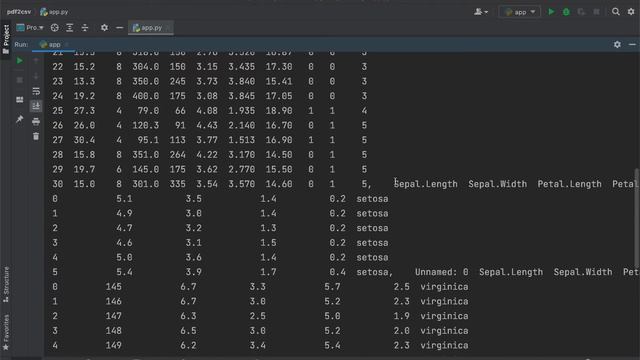Select opened file via crosshair locate icon
The image size is (640, 360).
[x=54, y=28]
